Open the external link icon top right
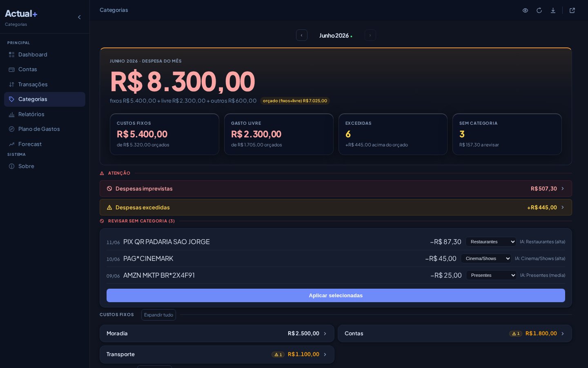The image size is (588, 368). (572, 10)
